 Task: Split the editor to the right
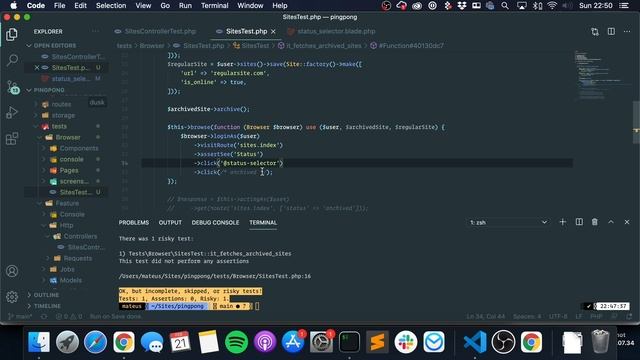(x=611, y=31)
